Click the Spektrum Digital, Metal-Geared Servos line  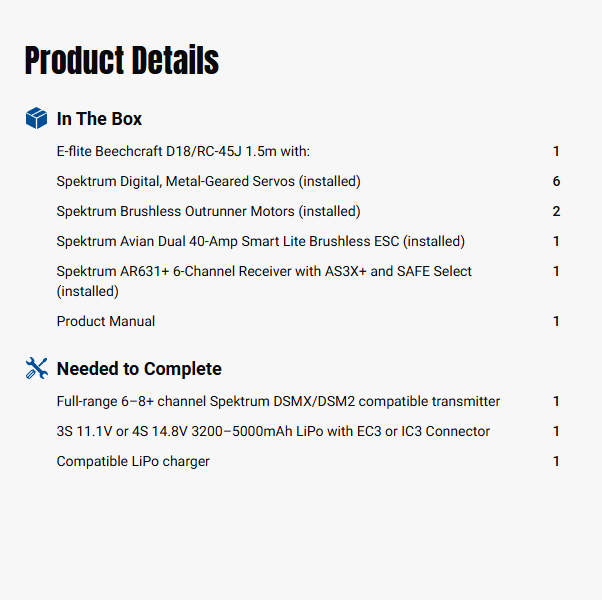coord(208,181)
